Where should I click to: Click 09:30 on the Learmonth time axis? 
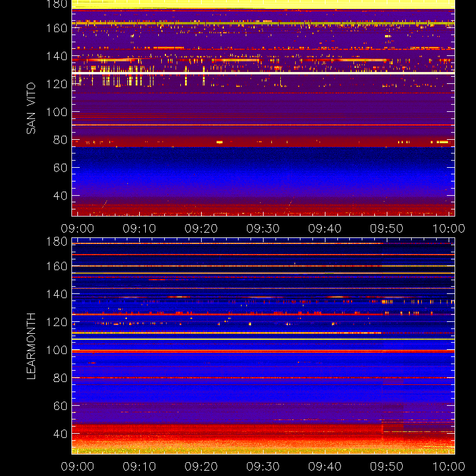pos(263,466)
